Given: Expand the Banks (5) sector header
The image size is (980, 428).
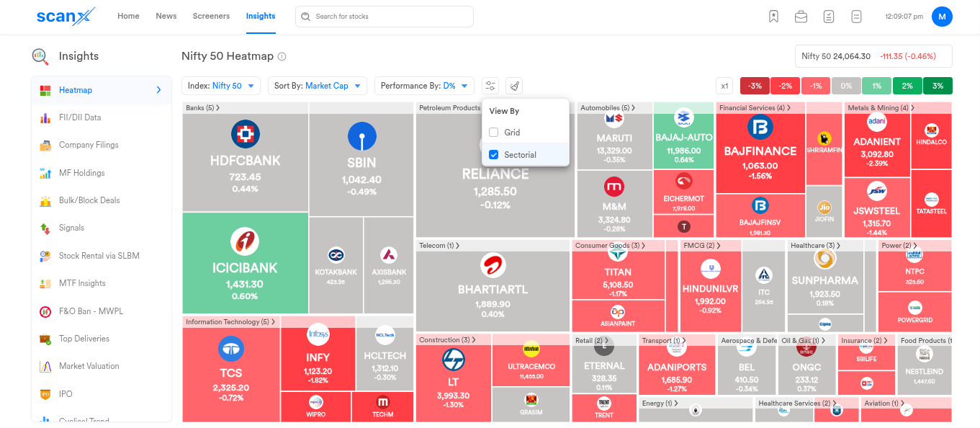Looking at the screenshot, I should (x=202, y=108).
